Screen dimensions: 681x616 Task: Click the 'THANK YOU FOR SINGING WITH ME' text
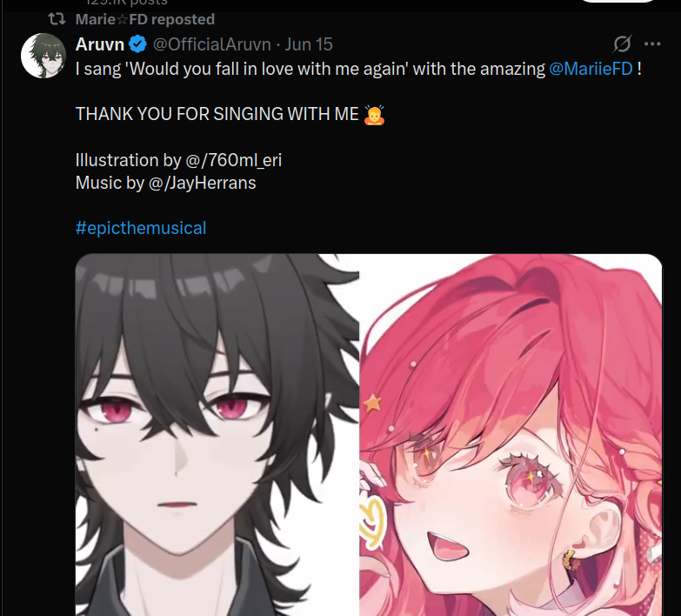pos(217,114)
